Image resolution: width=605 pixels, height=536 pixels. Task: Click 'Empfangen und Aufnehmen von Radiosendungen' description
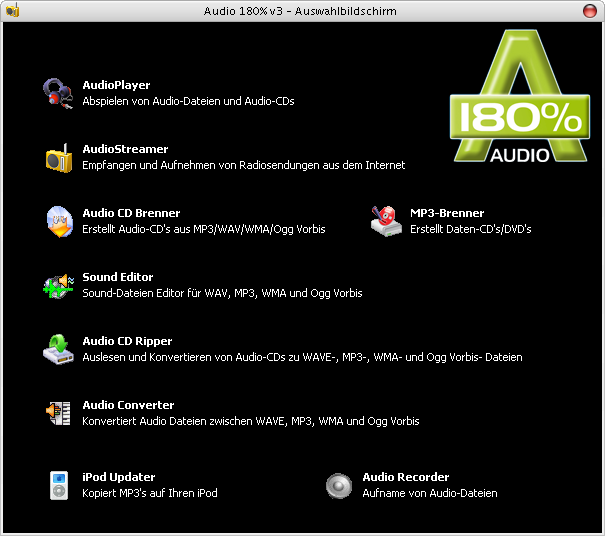click(x=243, y=165)
